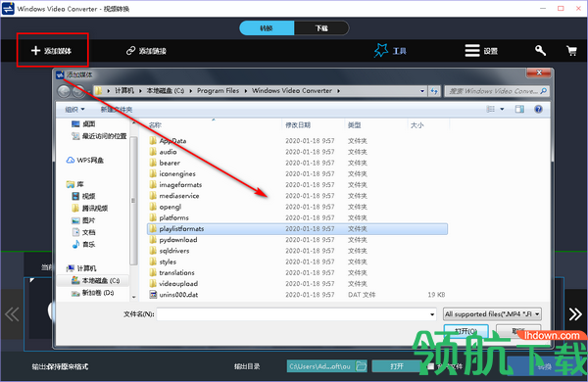Screen dimensions: 588x382
Task: Open the Organize menu dropdown
Action: click(74, 110)
